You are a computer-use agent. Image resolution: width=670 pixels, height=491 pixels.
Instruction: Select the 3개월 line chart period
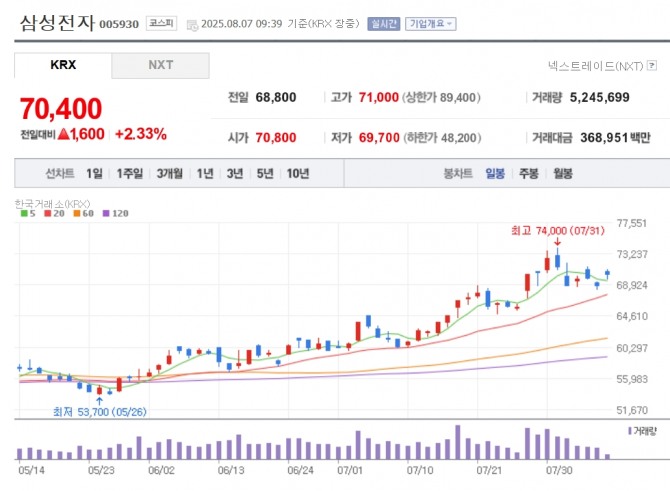(x=169, y=173)
